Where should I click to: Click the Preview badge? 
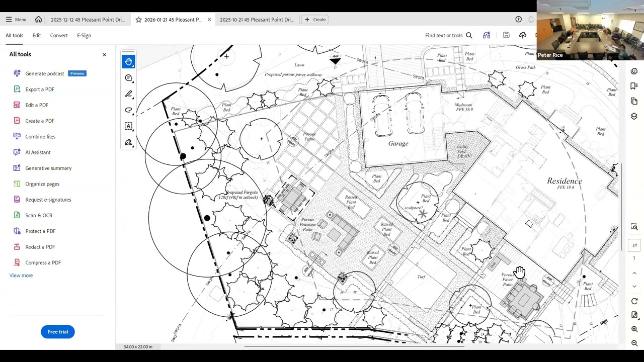click(77, 73)
